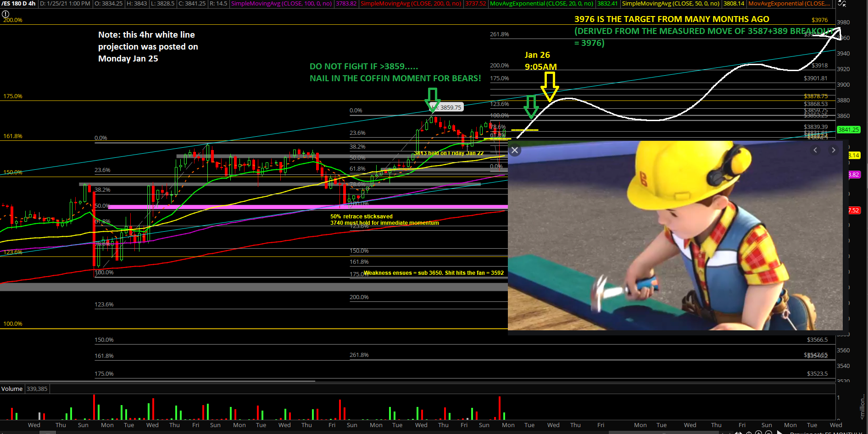This screenshot has width=868, height=434.
Task: Click the Volume panel label
Action: (12, 389)
